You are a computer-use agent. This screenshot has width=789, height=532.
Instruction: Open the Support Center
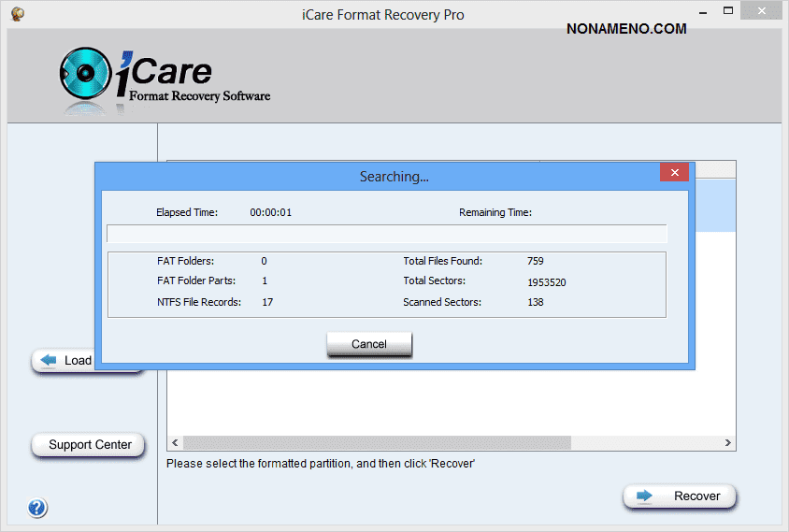pos(90,445)
